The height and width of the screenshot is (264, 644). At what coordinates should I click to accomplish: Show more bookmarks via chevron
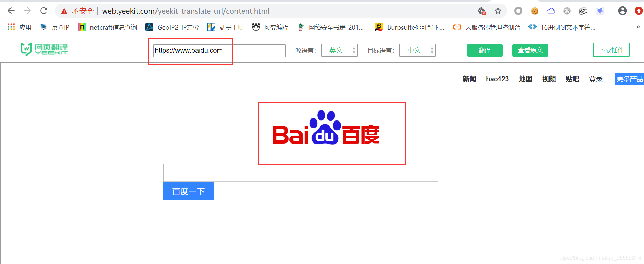[638, 27]
